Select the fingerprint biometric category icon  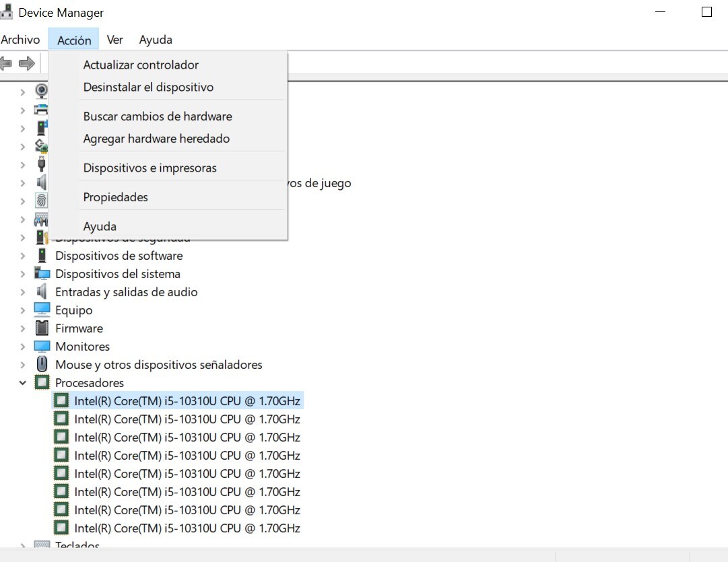(41, 201)
